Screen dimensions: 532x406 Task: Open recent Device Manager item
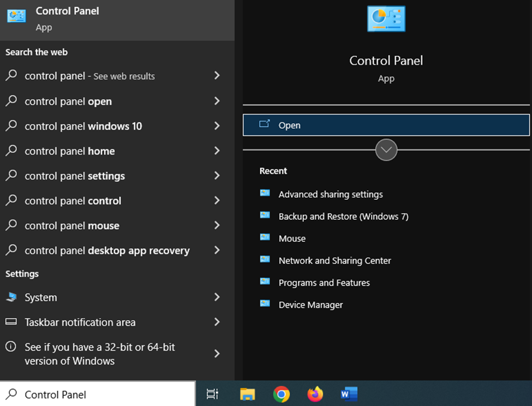310,305
